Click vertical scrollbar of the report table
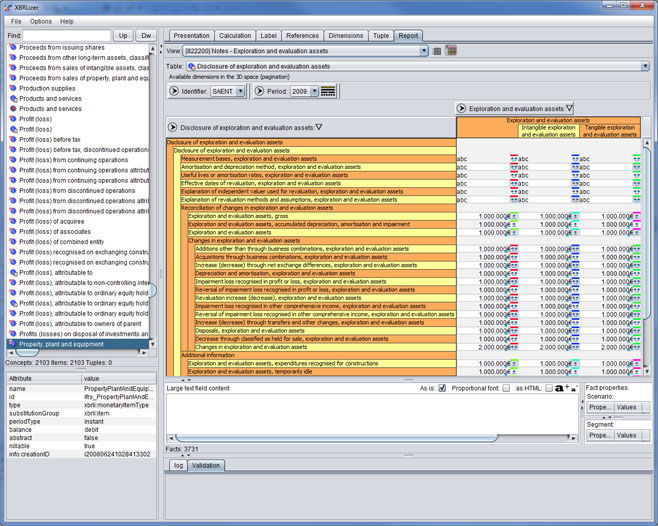The image size is (658, 526). pyautogui.click(x=647, y=231)
